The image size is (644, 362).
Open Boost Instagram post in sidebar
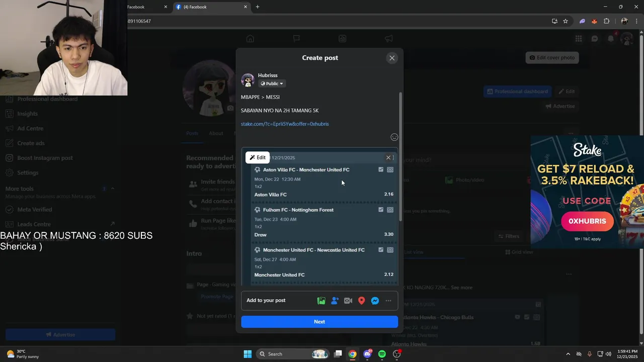click(x=45, y=158)
